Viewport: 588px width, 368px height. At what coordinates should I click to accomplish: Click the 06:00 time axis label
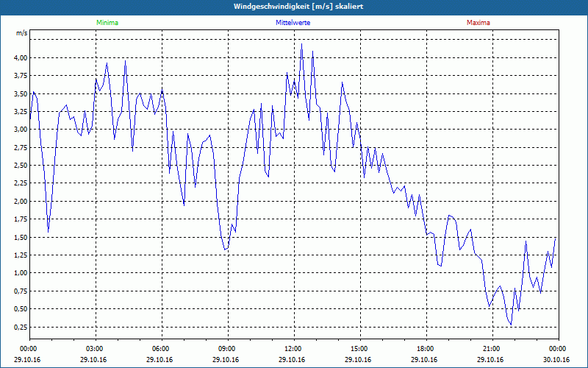pyautogui.click(x=162, y=349)
